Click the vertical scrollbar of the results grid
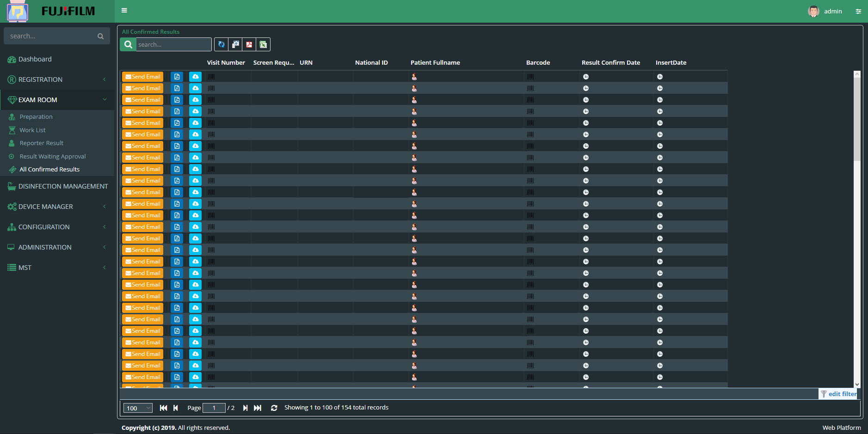 (x=857, y=231)
